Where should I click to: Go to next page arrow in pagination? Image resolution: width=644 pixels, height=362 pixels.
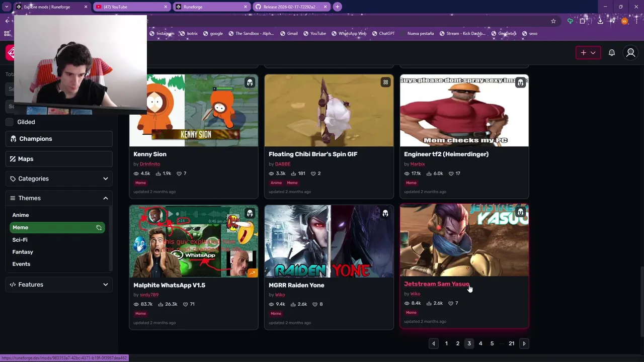point(524,343)
